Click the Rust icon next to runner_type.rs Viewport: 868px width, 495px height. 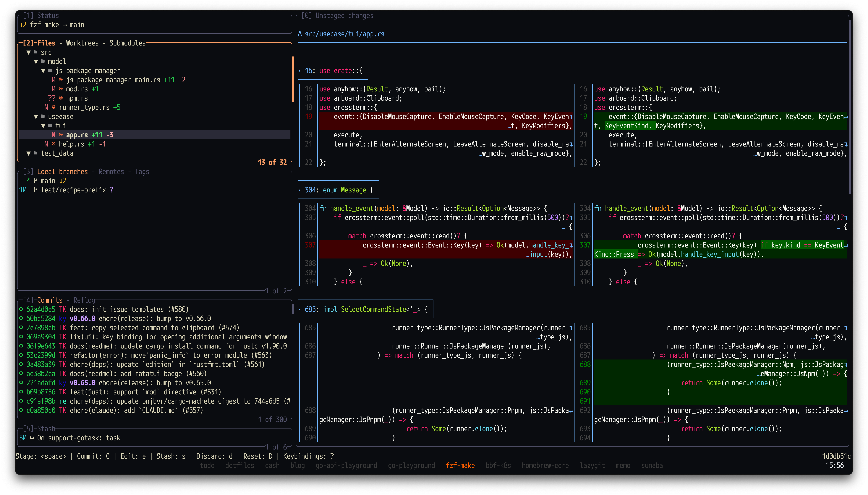click(x=54, y=107)
